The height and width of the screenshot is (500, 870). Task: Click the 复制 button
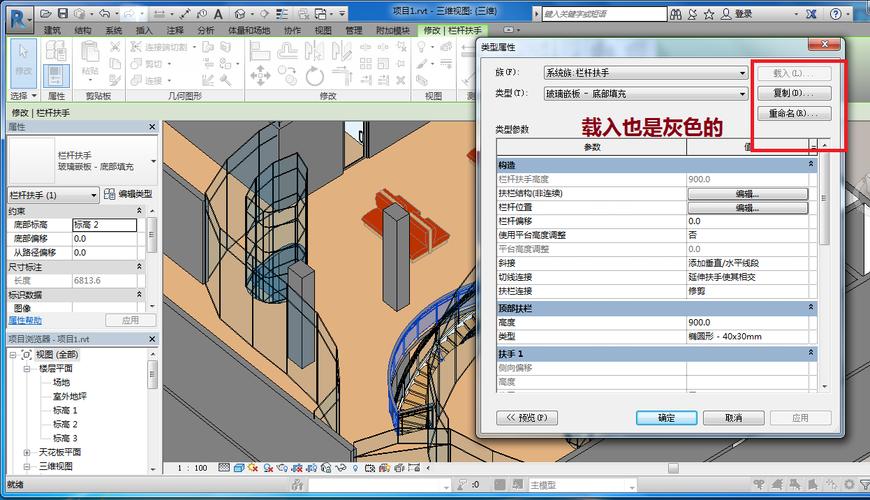click(794, 93)
